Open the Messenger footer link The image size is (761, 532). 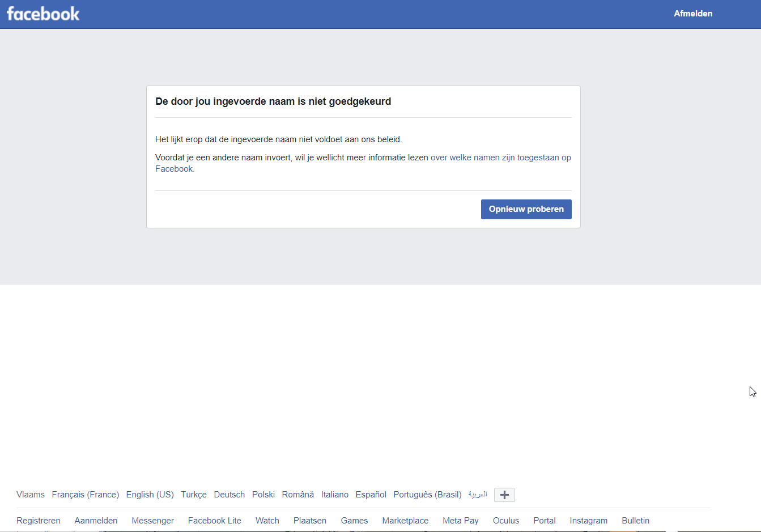pos(152,521)
